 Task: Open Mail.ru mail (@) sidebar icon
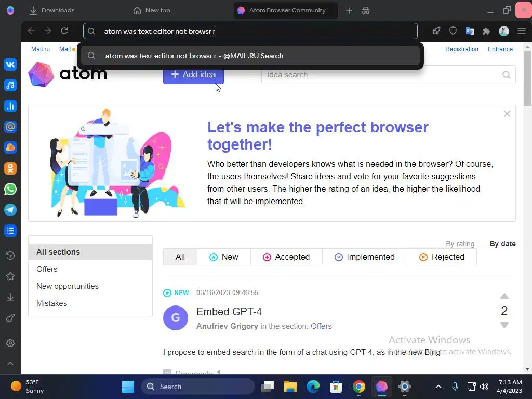tap(10, 127)
